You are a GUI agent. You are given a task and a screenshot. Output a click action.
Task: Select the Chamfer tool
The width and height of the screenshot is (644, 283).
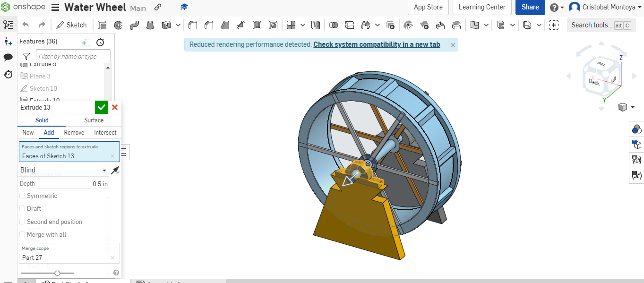[209, 25]
